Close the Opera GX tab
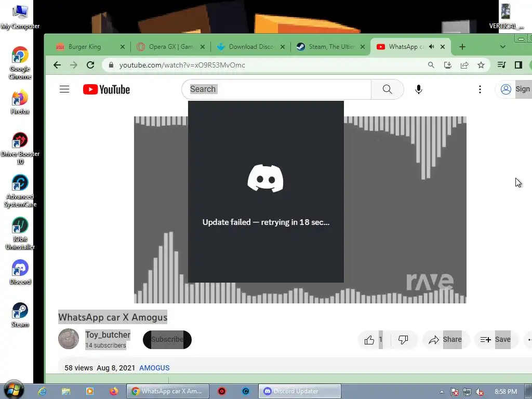532x399 pixels. [x=203, y=47]
